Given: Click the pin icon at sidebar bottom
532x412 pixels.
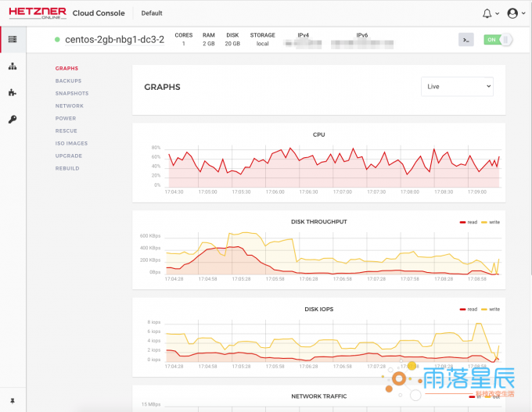Looking at the screenshot, I should pos(13,401).
